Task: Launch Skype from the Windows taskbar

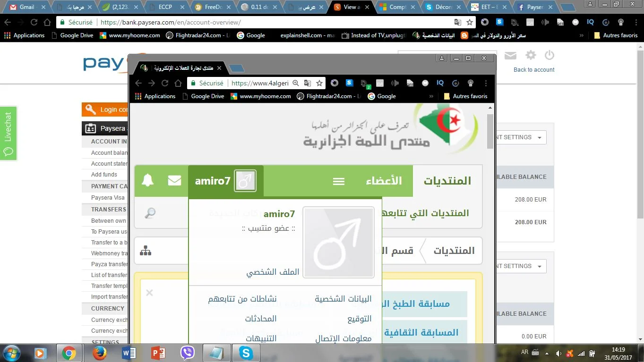Action: 246,353
